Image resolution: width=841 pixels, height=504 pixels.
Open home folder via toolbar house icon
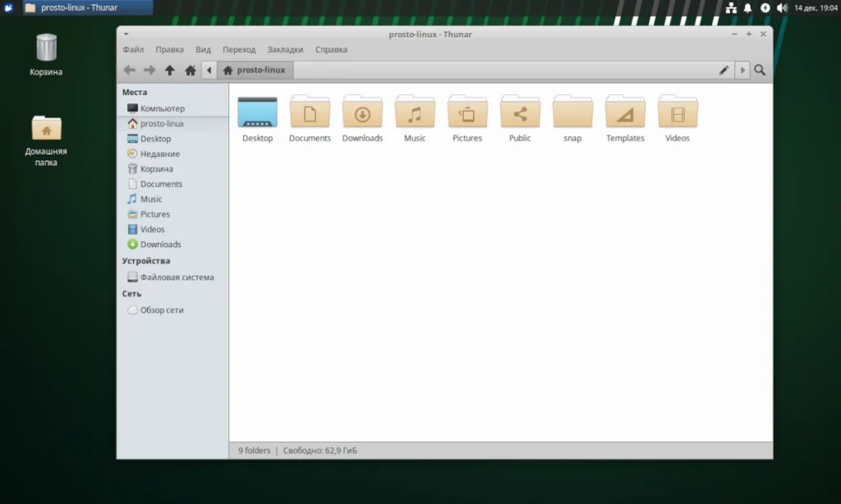click(x=190, y=70)
